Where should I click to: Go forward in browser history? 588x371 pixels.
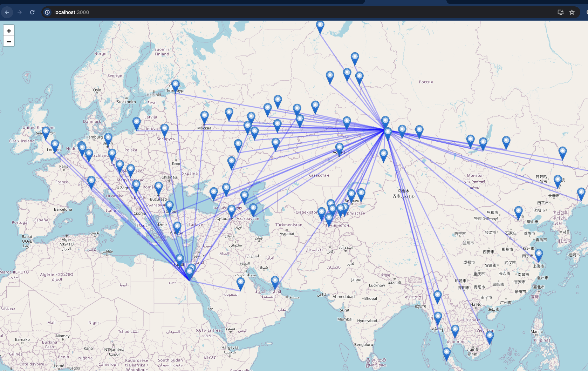click(x=20, y=12)
